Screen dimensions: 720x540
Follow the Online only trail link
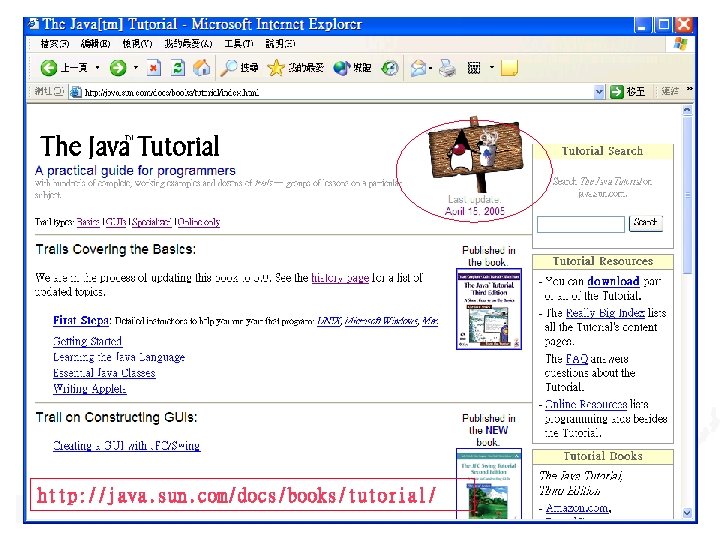199,222
